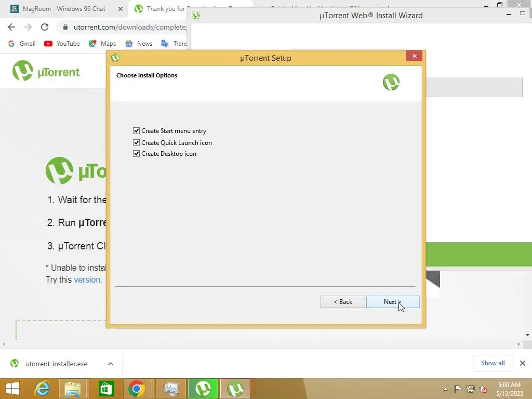Close the Chrome downloads bar
Image resolution: width=532 pixels, height=399 pixels.
coord(523,363)
